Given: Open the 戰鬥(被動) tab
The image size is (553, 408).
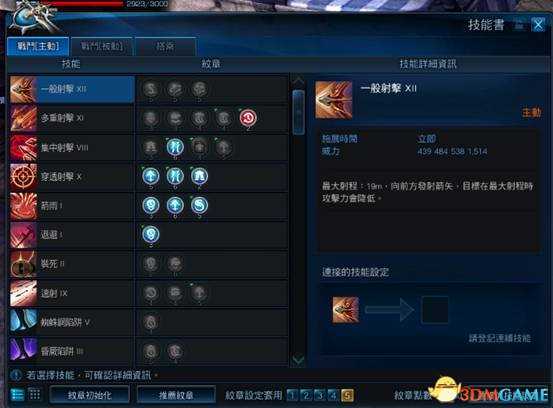Looking at the screenshot, I should pos(102,46).
